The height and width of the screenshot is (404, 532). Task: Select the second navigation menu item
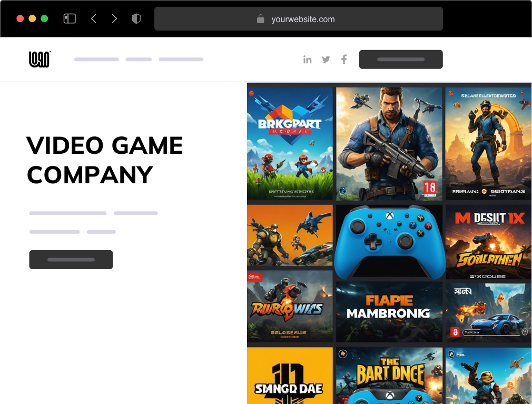139,60
